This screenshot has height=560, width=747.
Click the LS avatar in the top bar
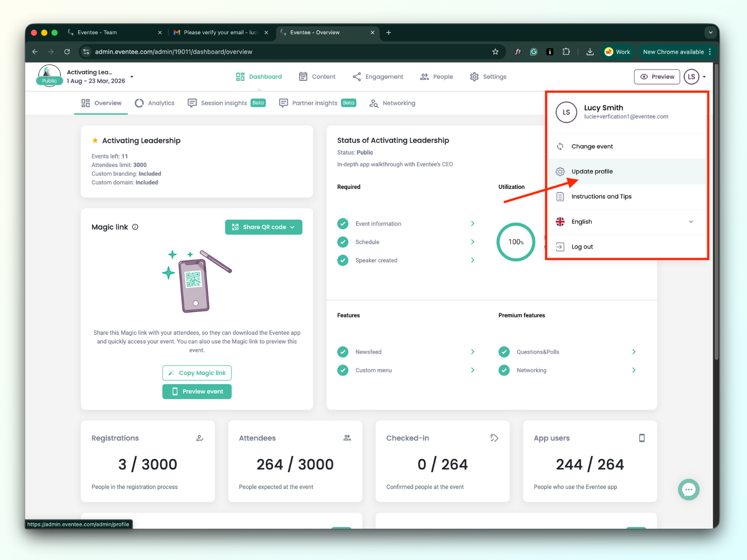coord(691,77)
